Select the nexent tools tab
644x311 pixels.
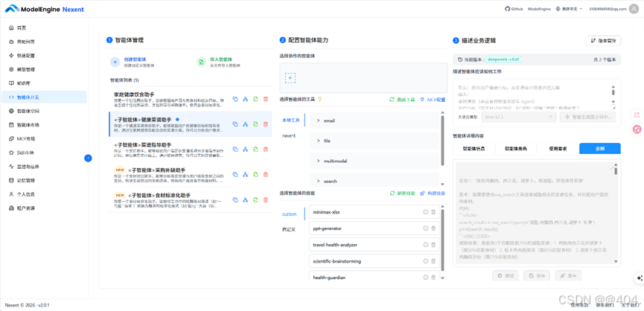pyautogui.click(x=289, y=136)
